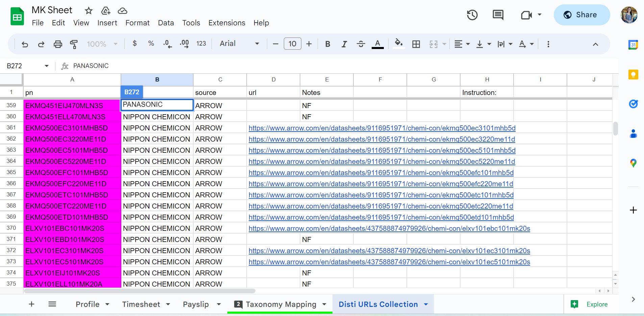Open the ekmq500ec3101mhb5d datasheet link
Image resolution: width=644 pixels, height=316 pixels.
point(382,128)
